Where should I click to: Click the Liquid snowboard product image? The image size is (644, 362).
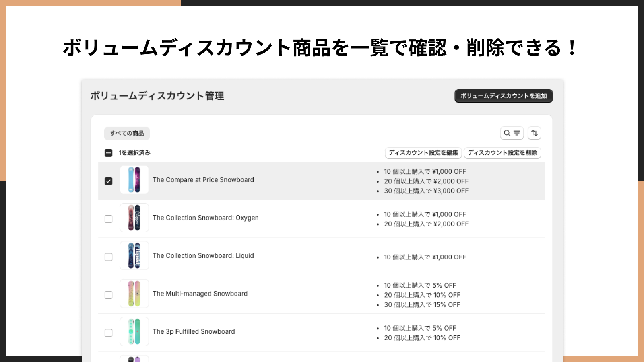point(134,256)
